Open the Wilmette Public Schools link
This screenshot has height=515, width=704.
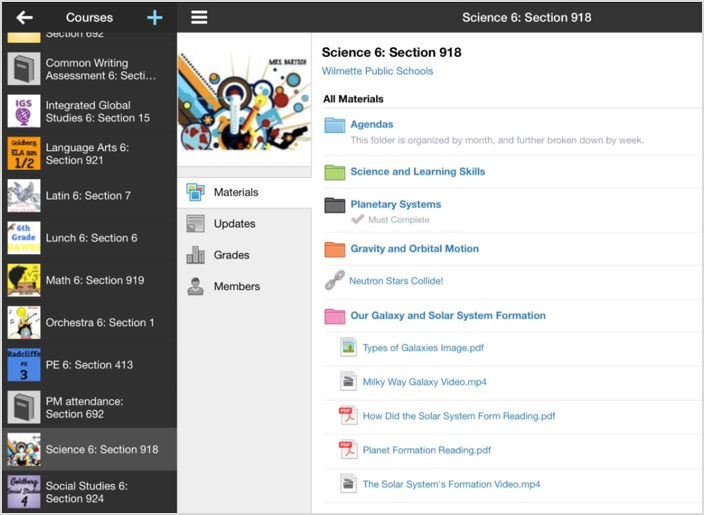point(377,71)
